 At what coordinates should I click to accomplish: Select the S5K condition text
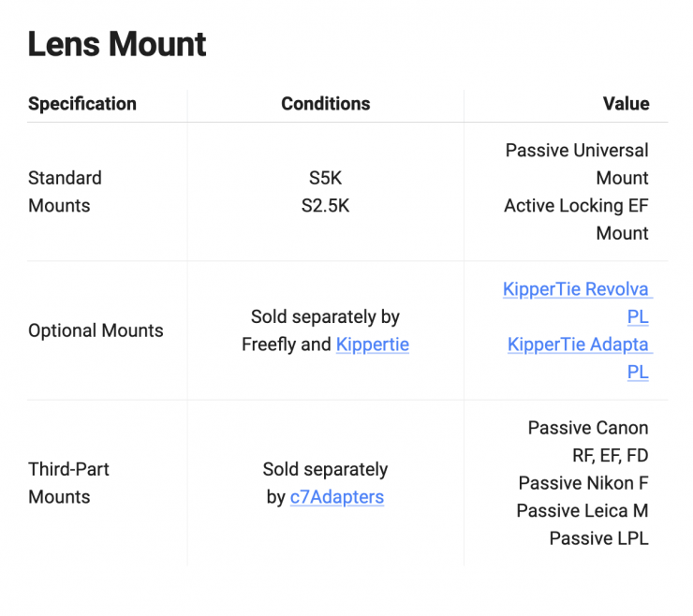tap(325, 178)
